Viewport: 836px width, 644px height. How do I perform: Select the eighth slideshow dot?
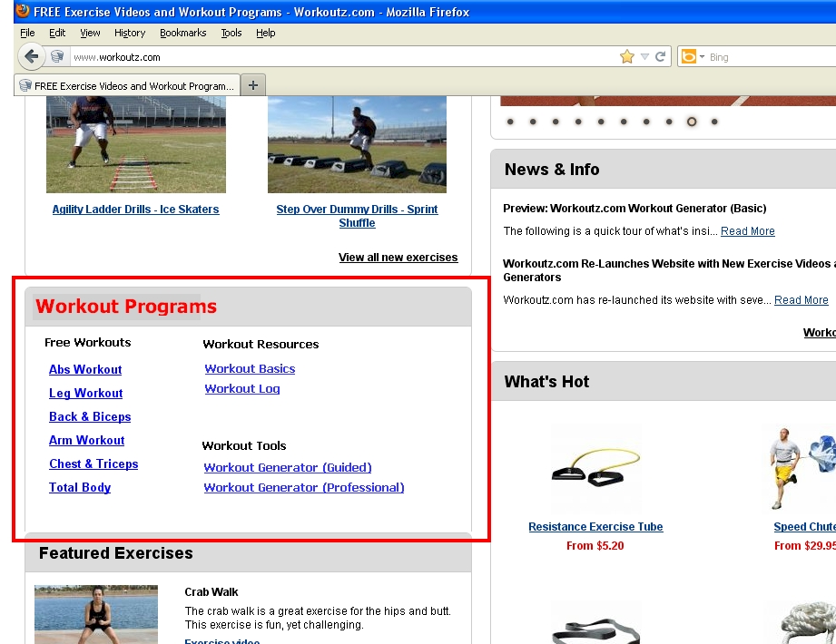point(669,122)
